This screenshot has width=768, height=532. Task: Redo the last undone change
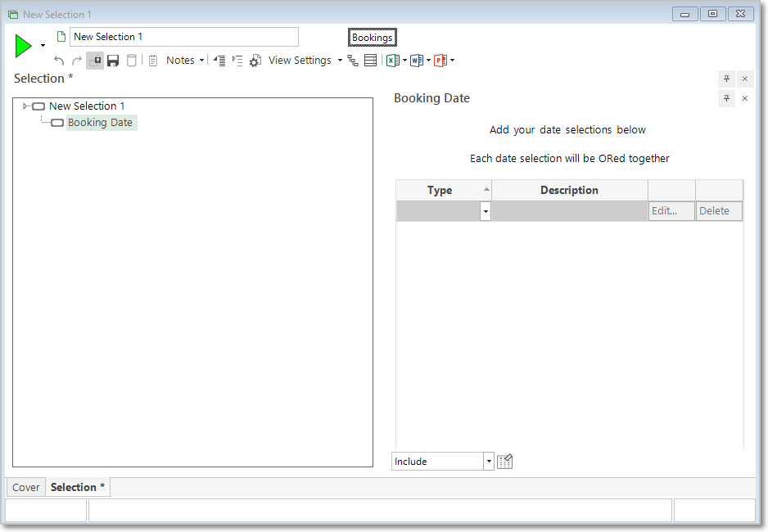(x=77, y=61)
